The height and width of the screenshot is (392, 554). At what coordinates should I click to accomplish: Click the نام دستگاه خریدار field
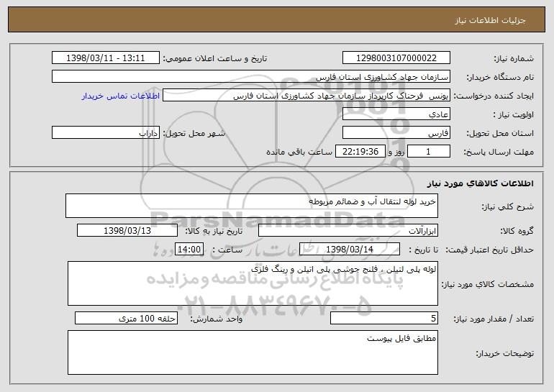coord(251,77)
